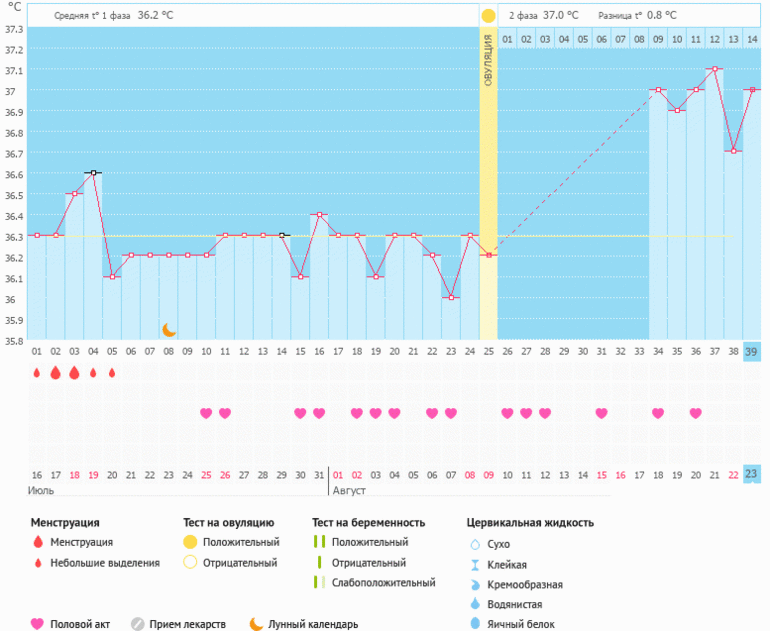This screenshot has width=770, height=631.
Task: Click the Август month label
Action: 351,491
